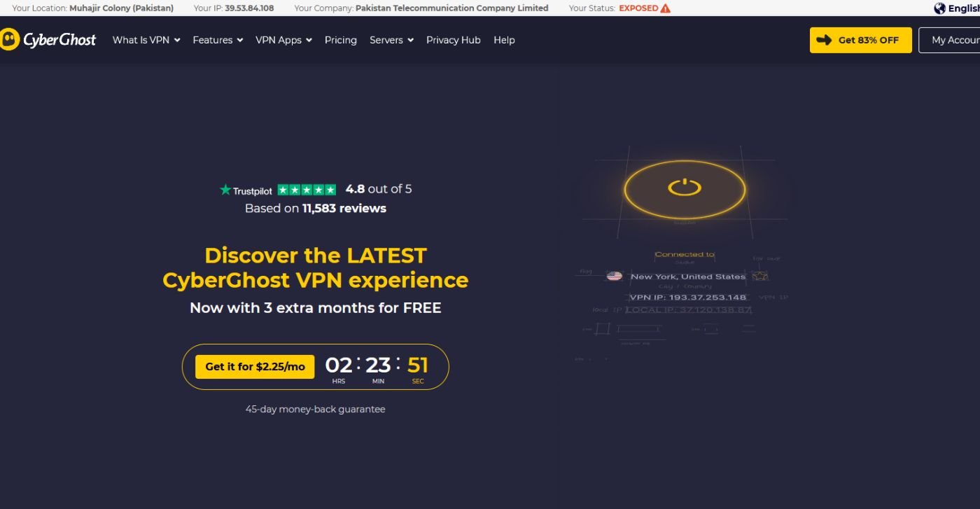Click the EXPOSED status text
980x509 pixels.
pyautogui.click(x=638, y=8)
